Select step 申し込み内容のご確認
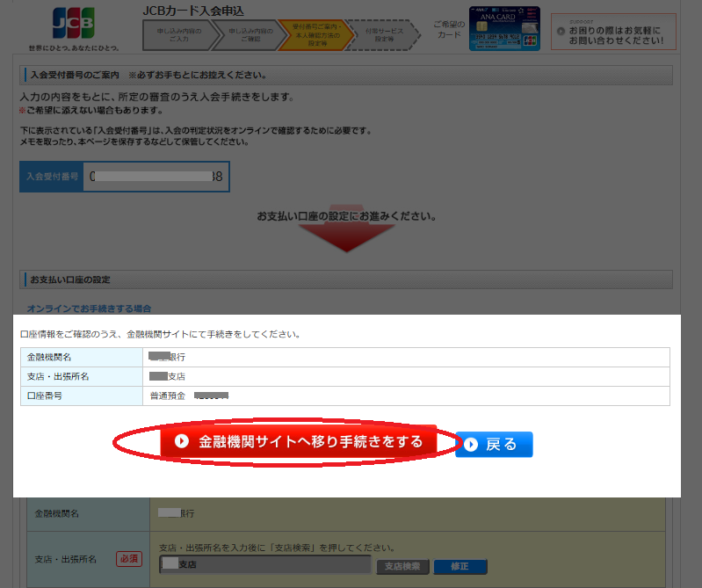702x588 pixels. click(x=250, y=35)
